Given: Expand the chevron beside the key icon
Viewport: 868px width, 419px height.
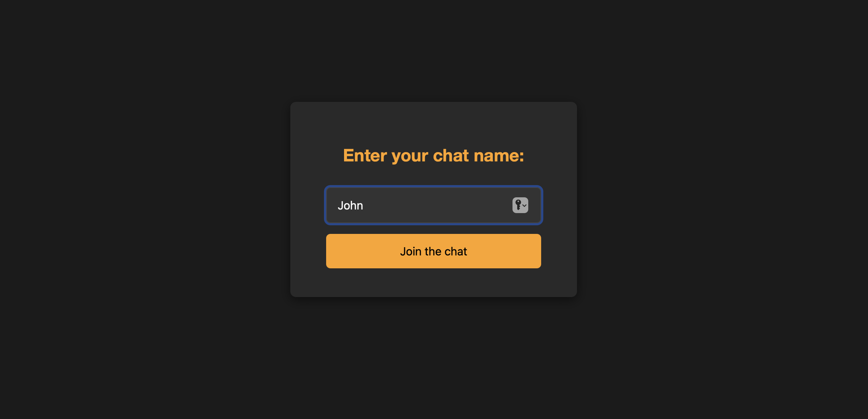Looking at the screenshot, I should click(x=524, y=206).
